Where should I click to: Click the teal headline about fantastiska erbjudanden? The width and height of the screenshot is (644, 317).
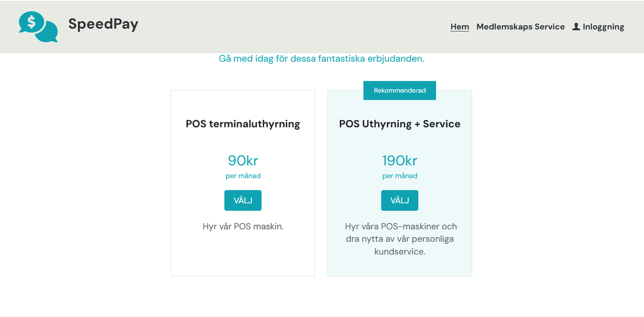pos(321,59)
